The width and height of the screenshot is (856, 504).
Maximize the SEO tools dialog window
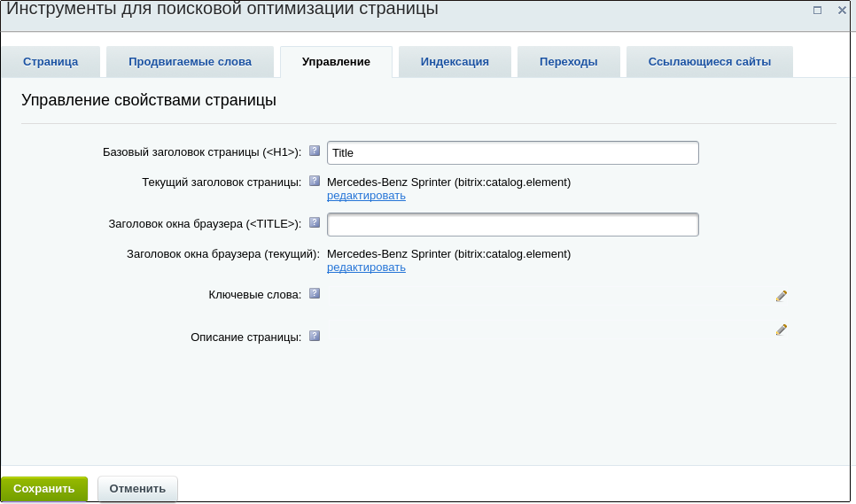coord(817,10)
